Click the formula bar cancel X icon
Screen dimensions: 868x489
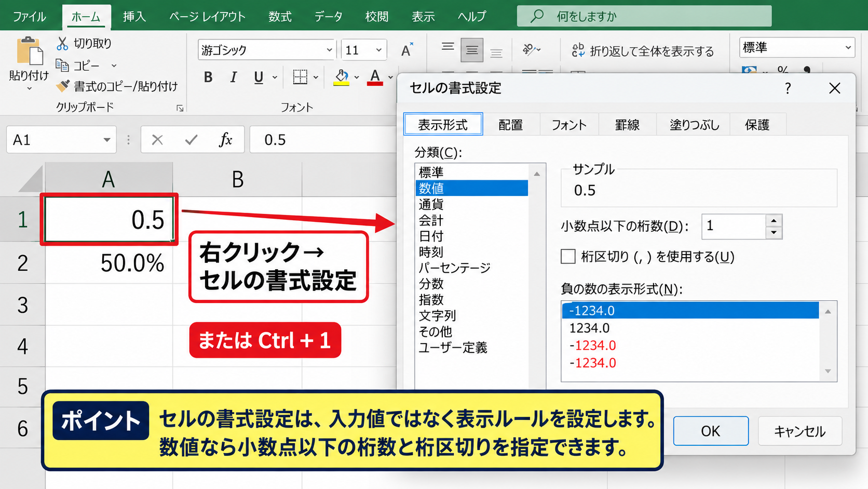(157, 140)
